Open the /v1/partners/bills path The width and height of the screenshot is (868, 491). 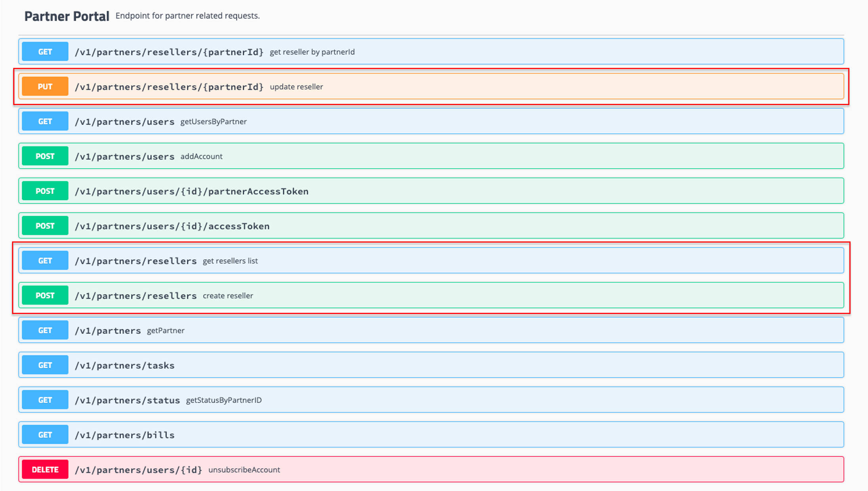[x=125, y=435]
